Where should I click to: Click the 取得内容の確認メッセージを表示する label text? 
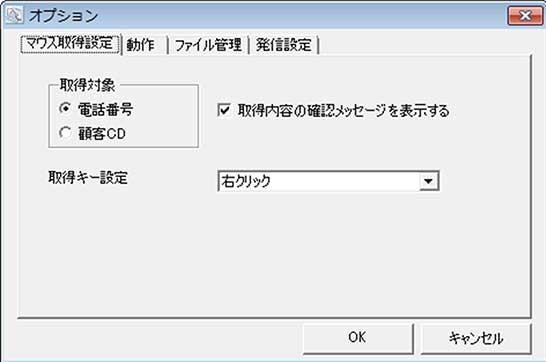pyautogui.click(x=343, y=111)
